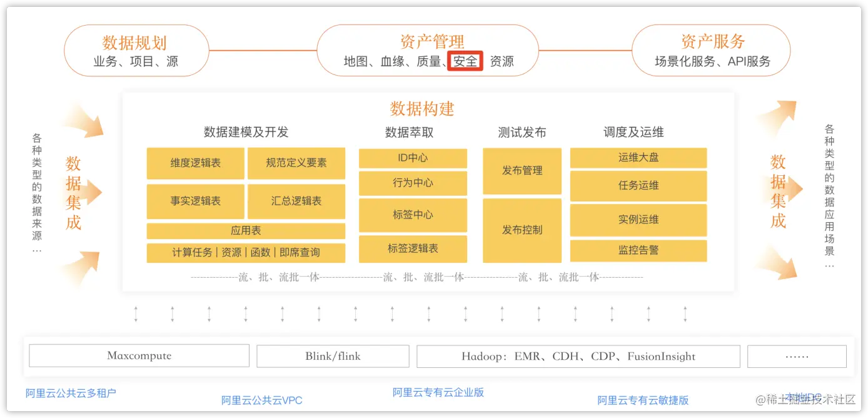Select the Blink/flink engine box
The height and width of the screenshot is (418, 868).
pyautogui.click(x=333, y=356)
